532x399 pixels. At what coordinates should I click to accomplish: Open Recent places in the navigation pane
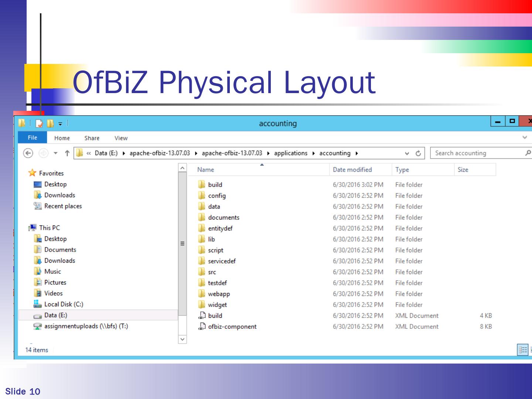pos(63,206)
